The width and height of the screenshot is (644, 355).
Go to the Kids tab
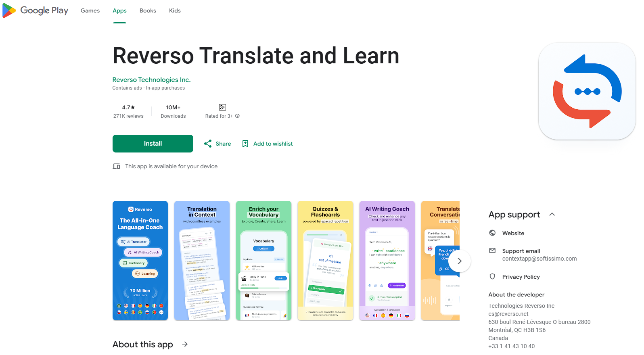175,10
